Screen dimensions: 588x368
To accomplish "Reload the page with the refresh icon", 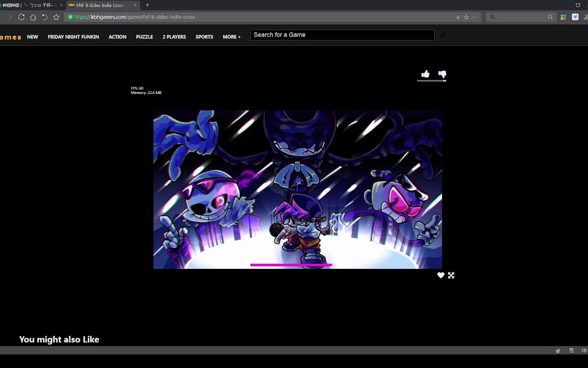I will [x=21, y=17].
